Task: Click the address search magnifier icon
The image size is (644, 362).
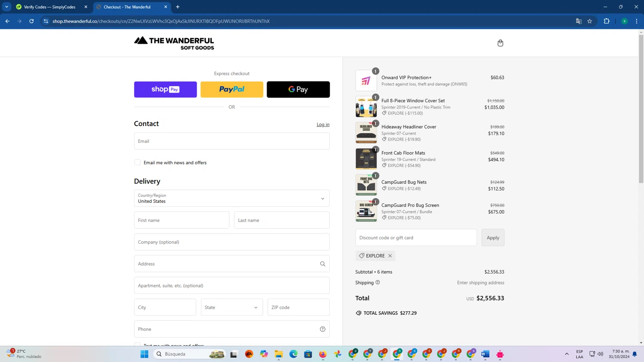Action: 322,264
